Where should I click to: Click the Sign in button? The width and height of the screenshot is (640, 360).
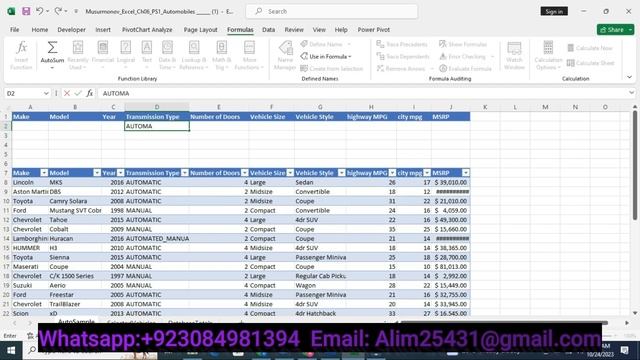click(554, 11)
